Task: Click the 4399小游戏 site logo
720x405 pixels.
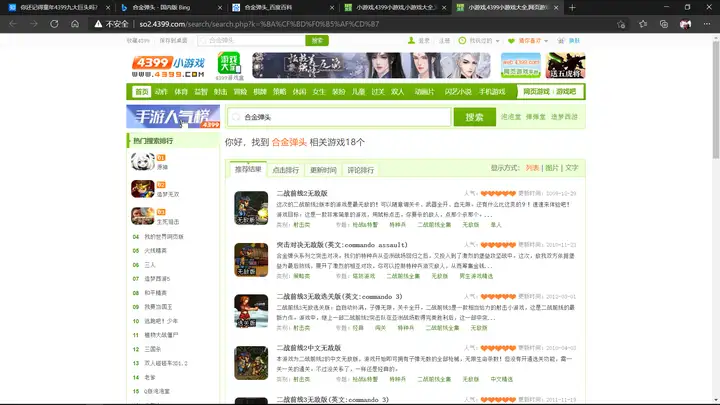Action: click(168, 66)
